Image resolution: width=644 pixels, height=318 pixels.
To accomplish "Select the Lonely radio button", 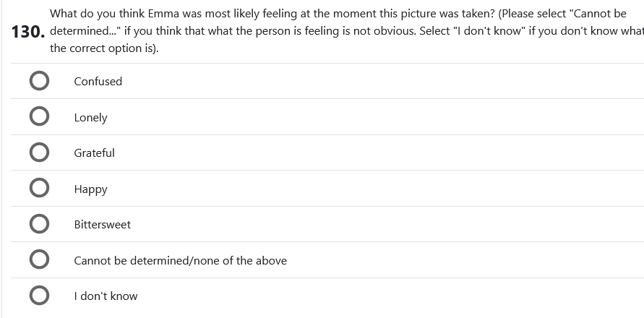I will [x=40, y=117].
